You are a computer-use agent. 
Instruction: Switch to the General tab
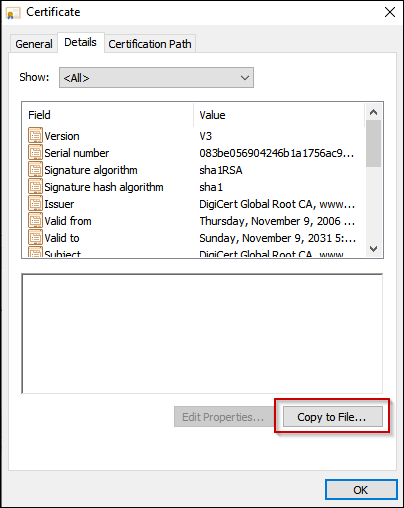click(x=34, y=44)
